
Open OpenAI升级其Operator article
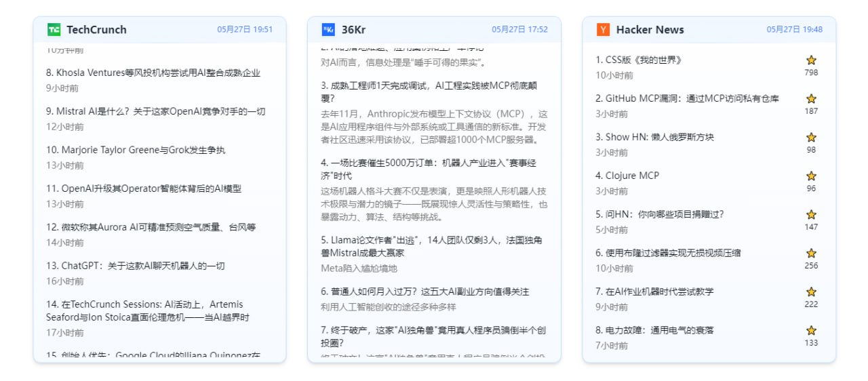coord(144,188)
